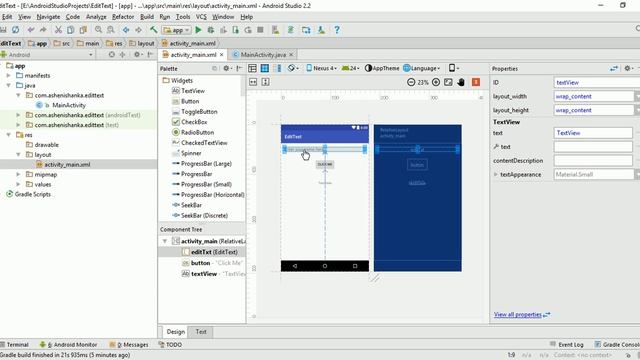Click the View all properties link
The image size is (640, 360).
coord(518,315)
